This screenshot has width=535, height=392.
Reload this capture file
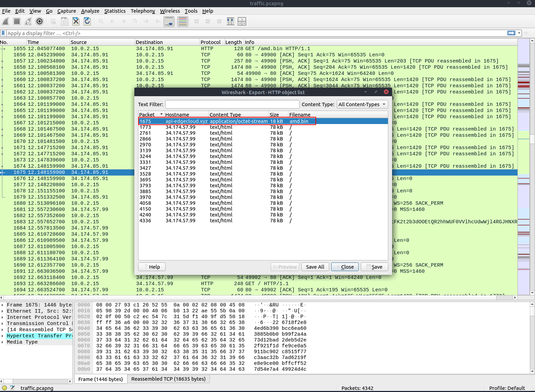click(87, 21)
